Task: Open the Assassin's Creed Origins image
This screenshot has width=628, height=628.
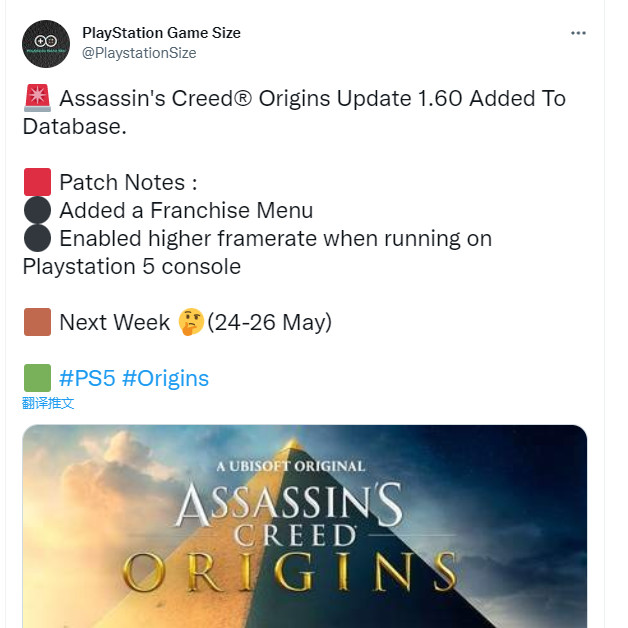Action: [x=304, y=526]
